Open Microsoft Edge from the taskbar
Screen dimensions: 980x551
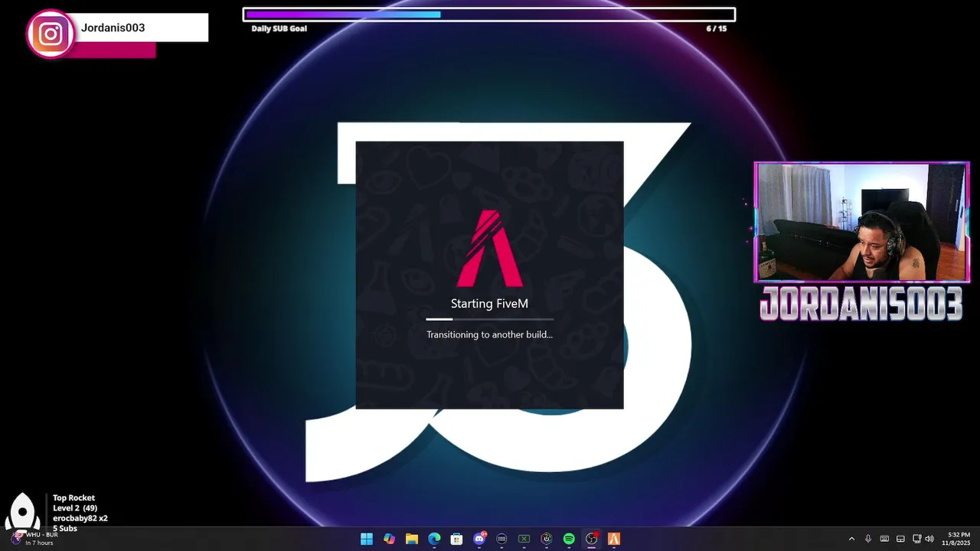(434, 539)
